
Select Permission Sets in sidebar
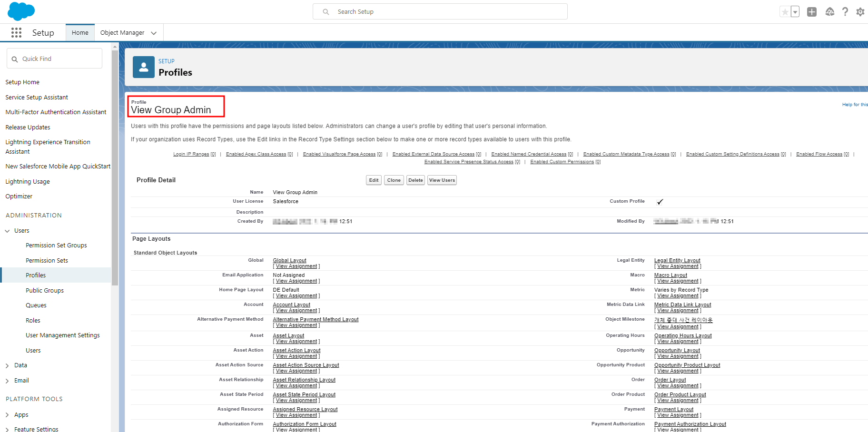(x=47, y=261)
